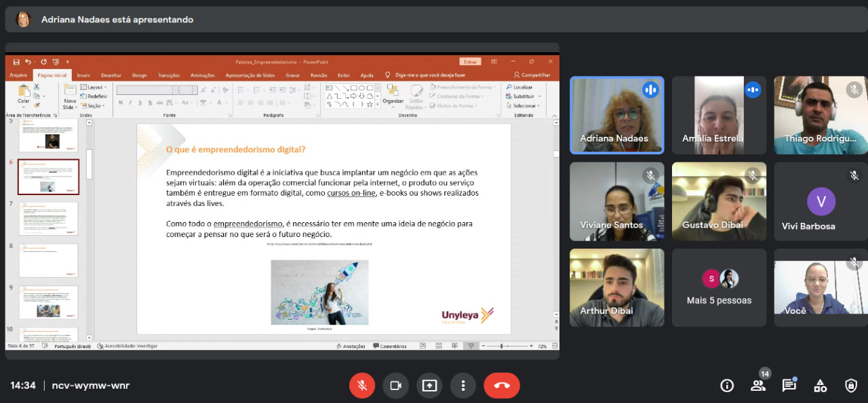Viewport: 868px width, 403px height.
Task: Toggle the camera button off
Action: click(395, 385)
